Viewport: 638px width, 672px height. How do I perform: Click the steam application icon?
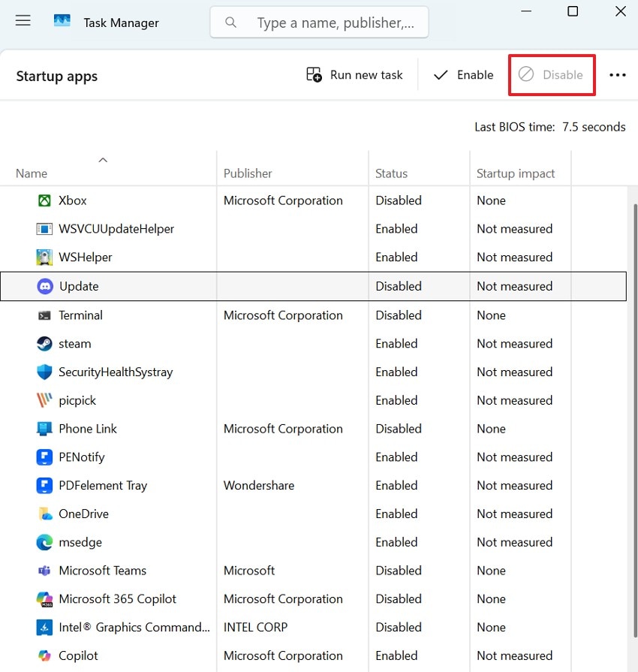point(44,343)
